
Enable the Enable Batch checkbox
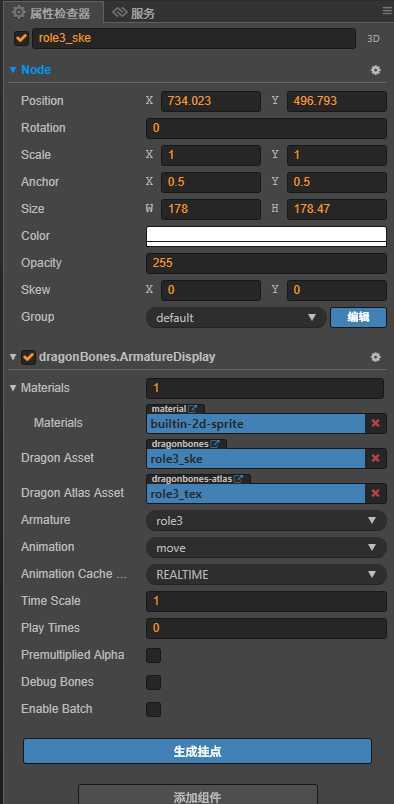(153, 710)
